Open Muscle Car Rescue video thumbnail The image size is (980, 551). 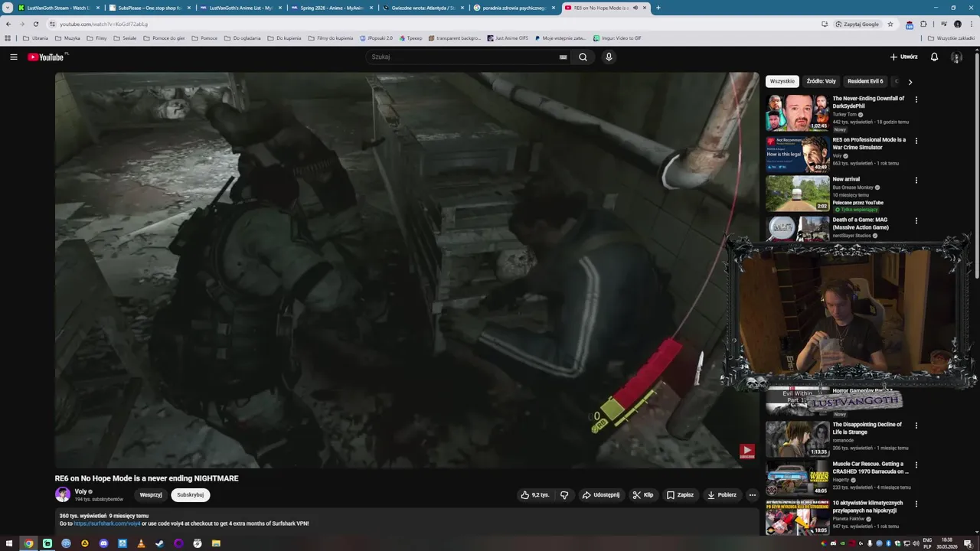[797, 478]
